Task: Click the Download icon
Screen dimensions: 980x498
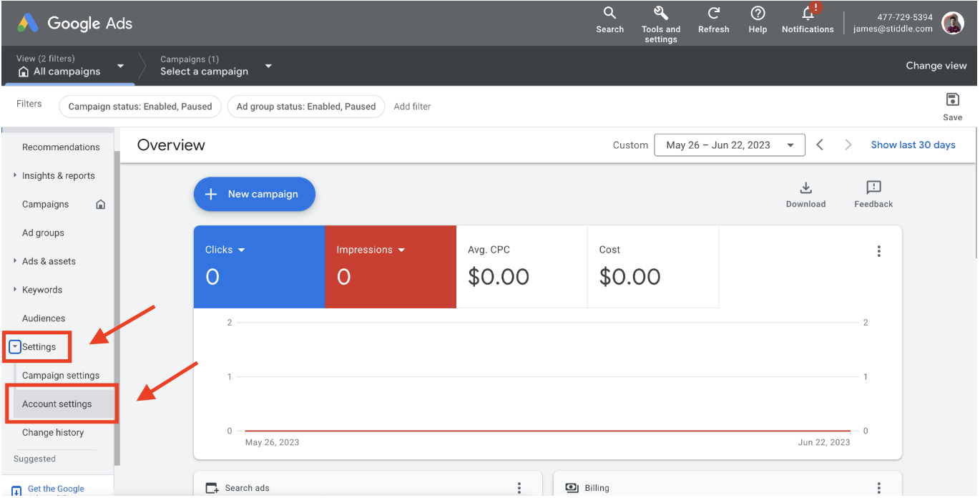Action: coord(805,187)
